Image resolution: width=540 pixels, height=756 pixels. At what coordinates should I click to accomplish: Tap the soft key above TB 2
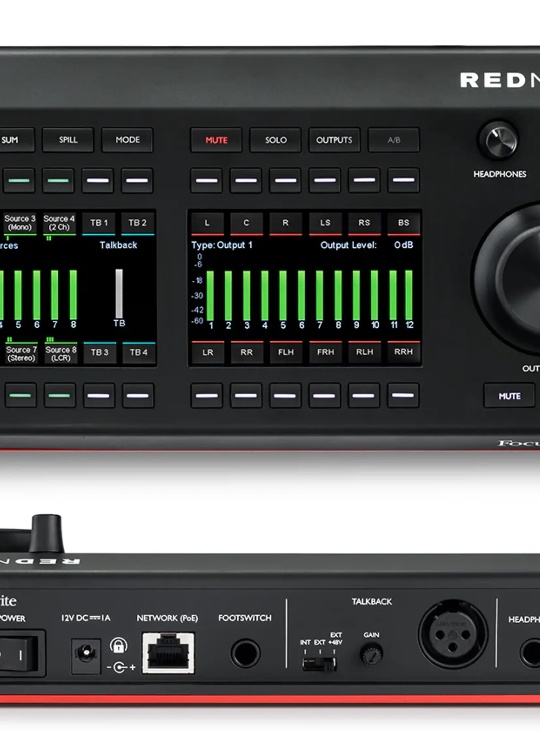click(x=137, y=180)
